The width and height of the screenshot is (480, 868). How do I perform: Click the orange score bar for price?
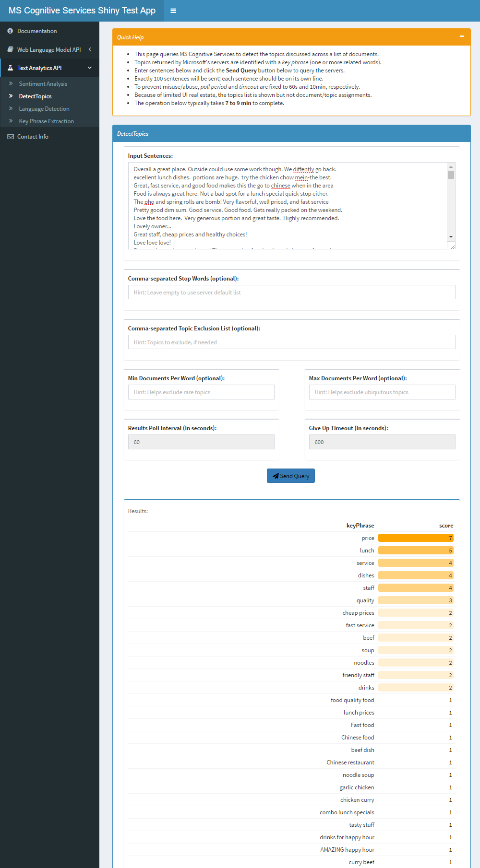[416, 538]
